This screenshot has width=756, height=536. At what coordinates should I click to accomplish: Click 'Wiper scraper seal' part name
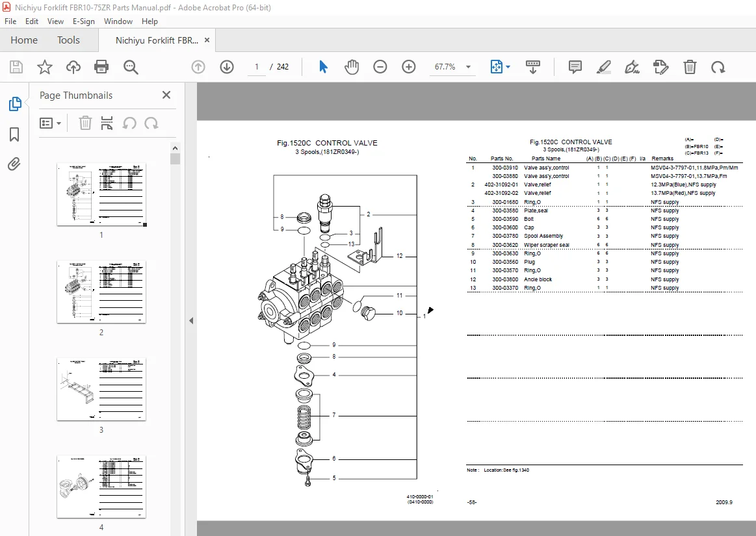point(546,245)
